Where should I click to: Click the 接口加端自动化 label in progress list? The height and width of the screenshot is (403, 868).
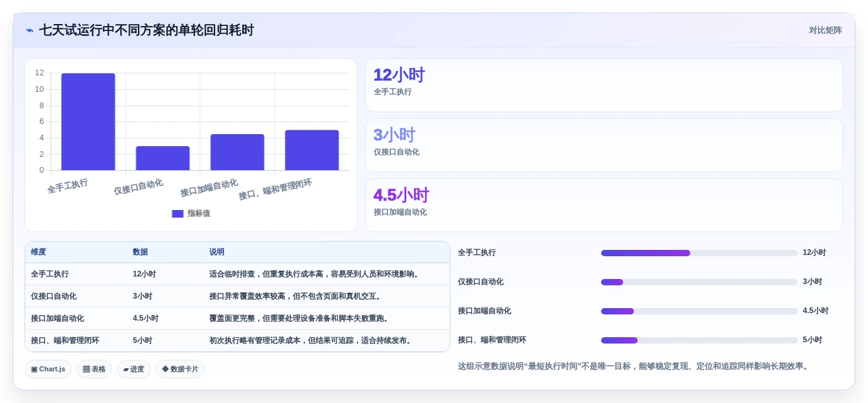tap(485, 311)
